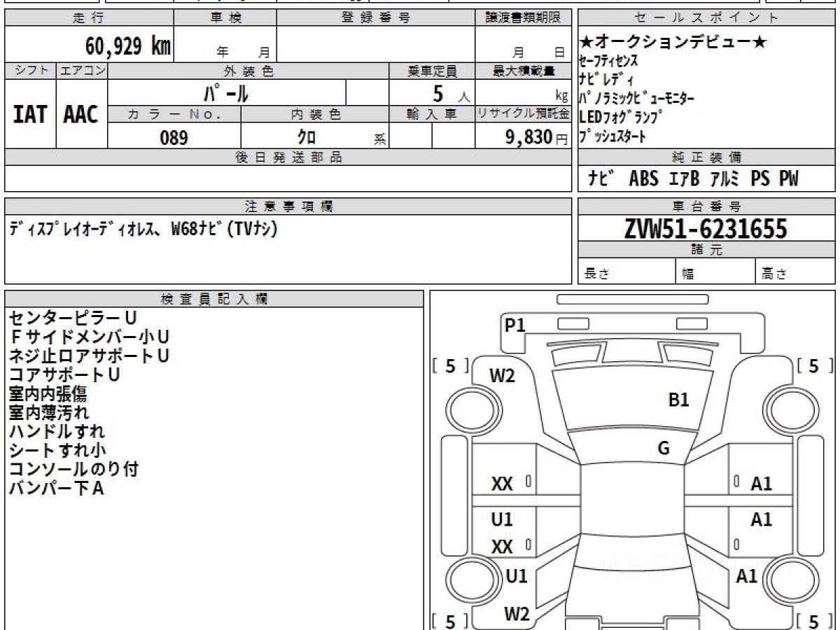Select the A1 mark beside rear wheel
The width and height of the screenshot is (840, 630).
point(747,576)
